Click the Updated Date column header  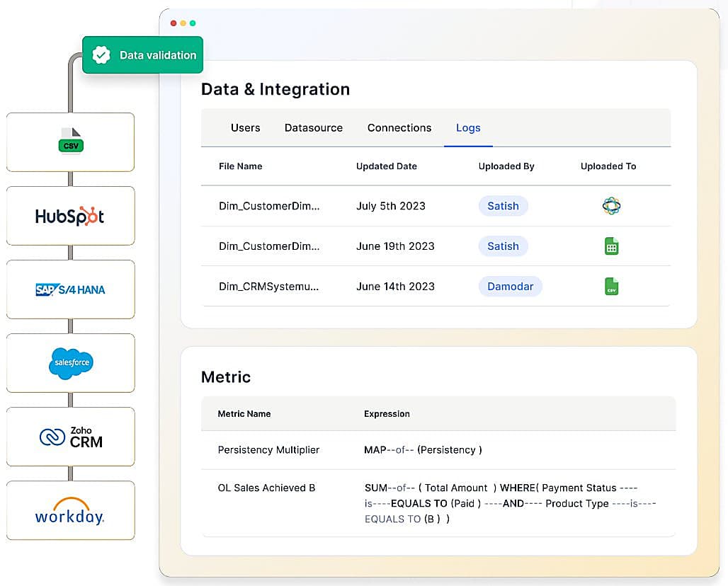click(x=386, y=166)
